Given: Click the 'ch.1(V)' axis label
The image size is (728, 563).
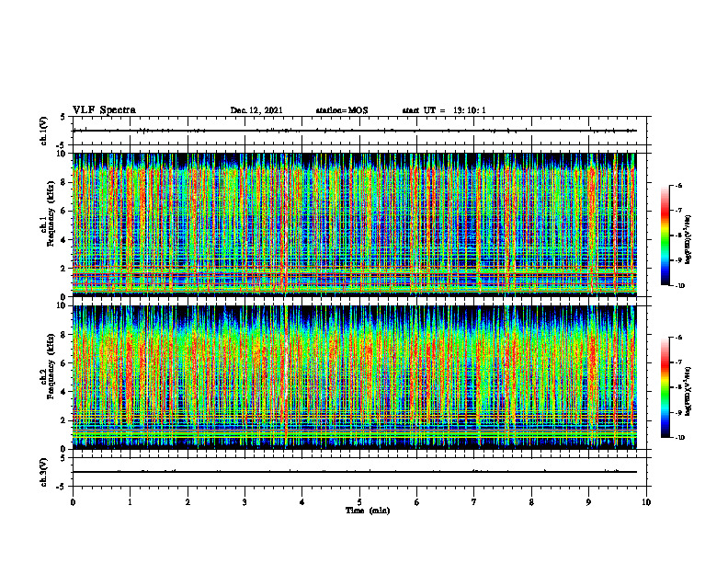Looking at the screenshot, I should click(44, 131).
